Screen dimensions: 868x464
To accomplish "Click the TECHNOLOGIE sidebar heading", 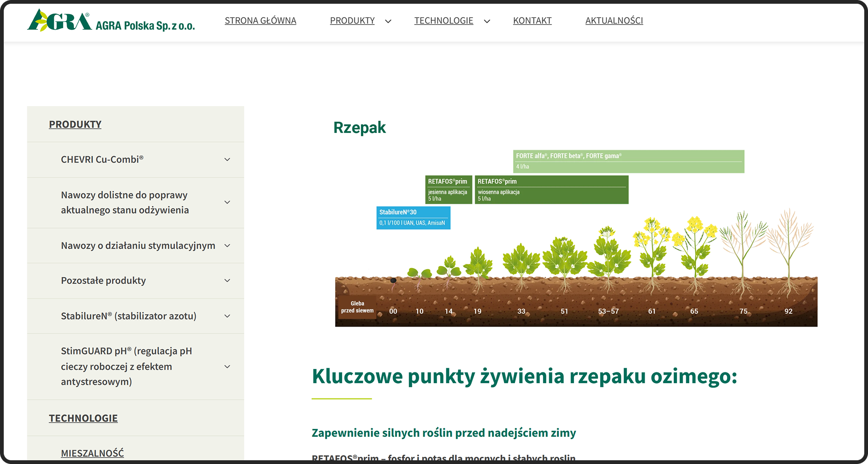I will point(83,418).
